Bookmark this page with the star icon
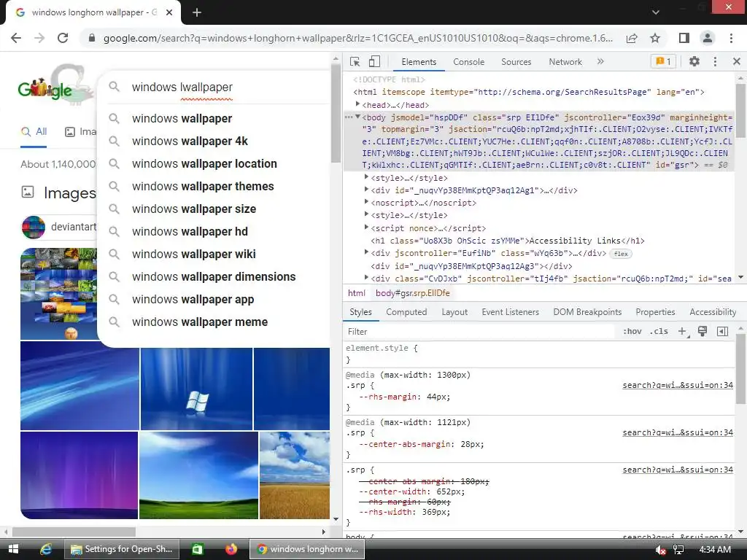Screen dimensions: 747x560 tap(655, 38)
